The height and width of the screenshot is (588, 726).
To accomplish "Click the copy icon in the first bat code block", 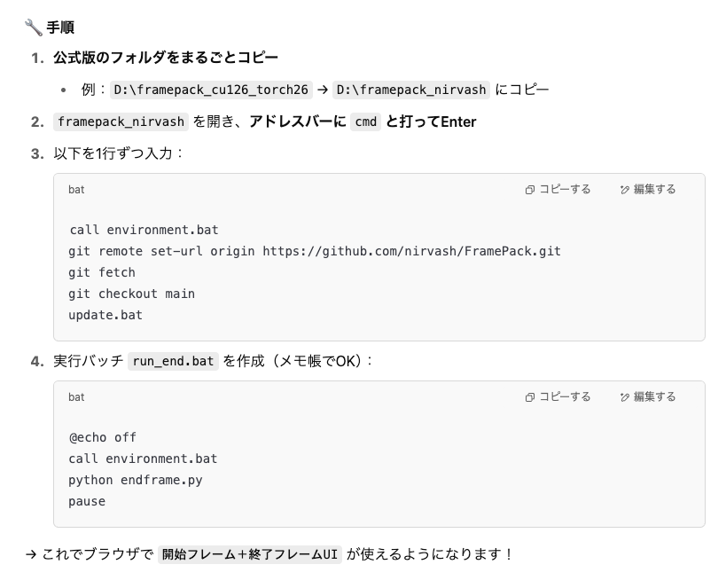I will pos(530,190).
